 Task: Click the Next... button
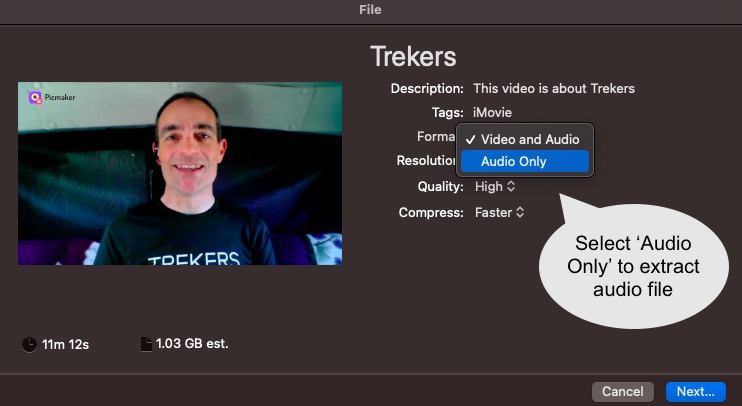pos(696,392)
